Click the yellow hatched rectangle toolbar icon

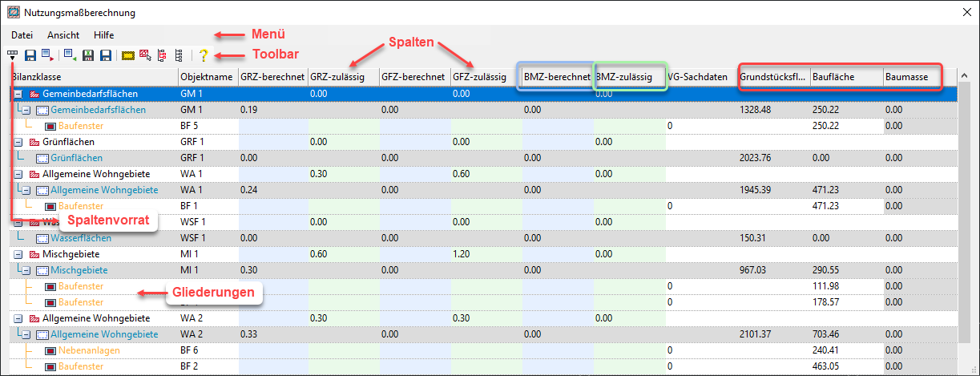[x=127, y=55]
